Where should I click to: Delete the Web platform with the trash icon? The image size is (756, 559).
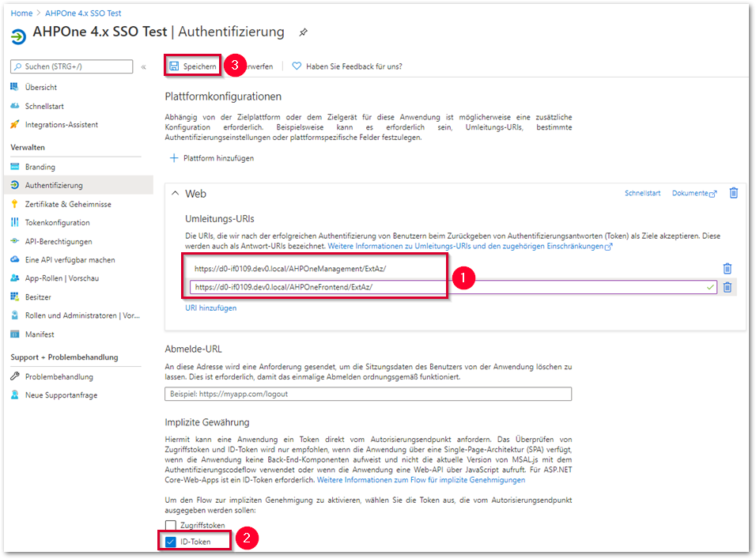point(733,193)
